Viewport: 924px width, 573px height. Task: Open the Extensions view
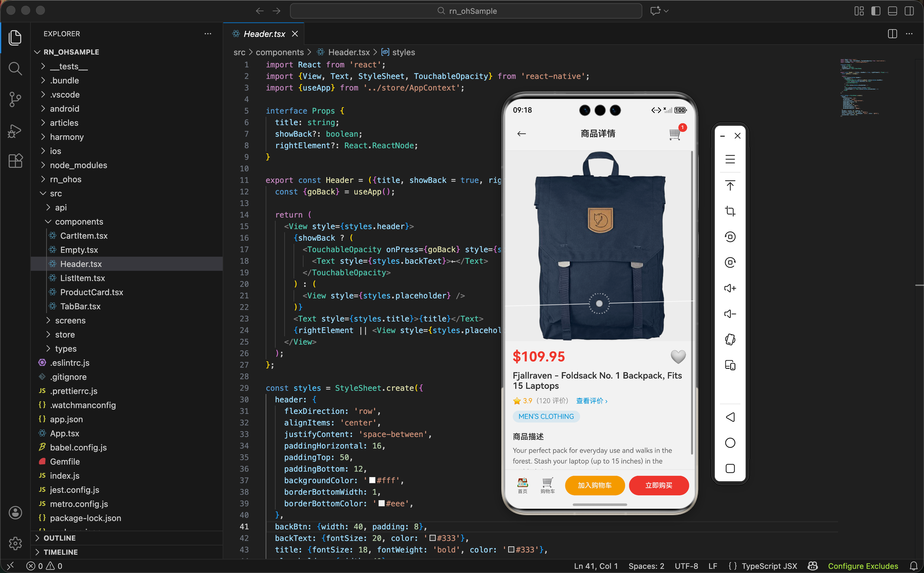click(15, 161)
